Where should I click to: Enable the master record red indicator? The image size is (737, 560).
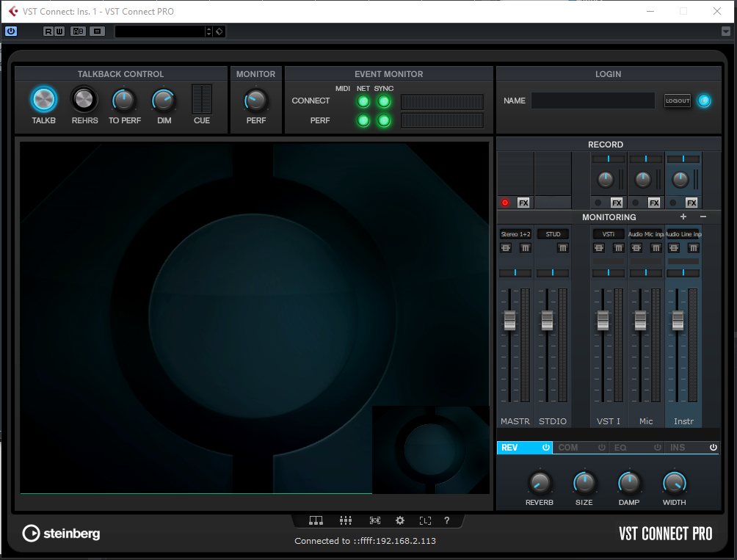[505, 203]
